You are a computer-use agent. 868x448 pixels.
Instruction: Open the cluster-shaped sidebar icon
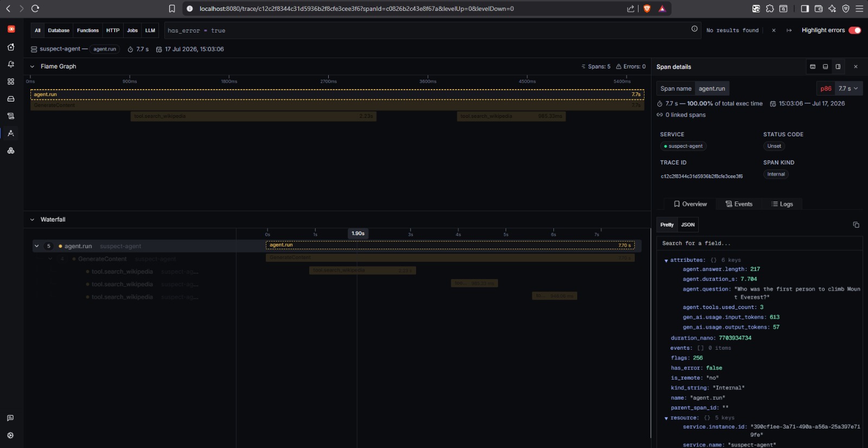[x=11, y=150]
